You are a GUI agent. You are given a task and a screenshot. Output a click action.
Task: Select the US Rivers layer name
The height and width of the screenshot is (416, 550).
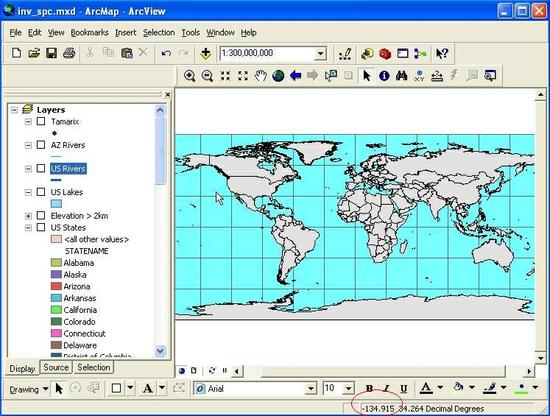pos(68,169)
